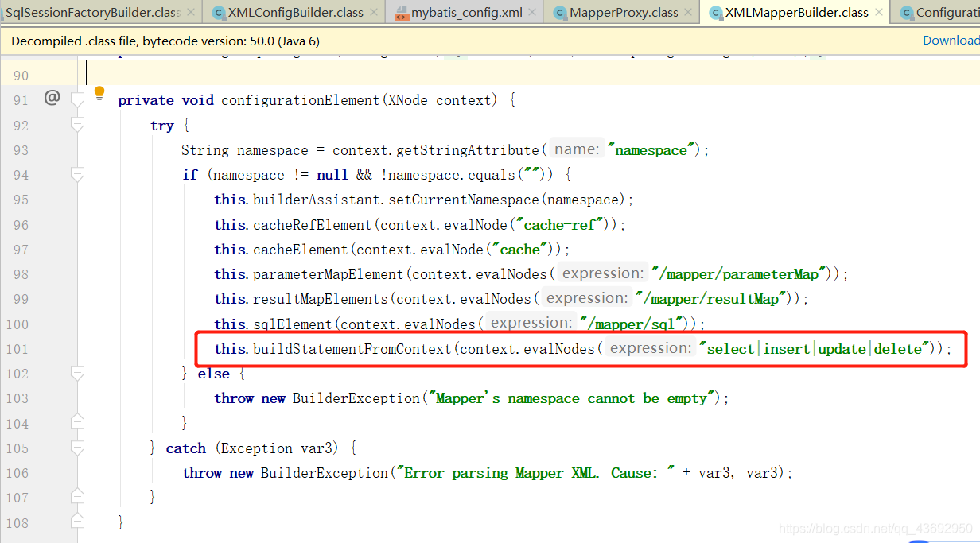The width and height of the screenshot is (980, 543).
Task: Click the "/mapper/parameterMap" string
Action: pyautogui.click(x=737, y=274)
